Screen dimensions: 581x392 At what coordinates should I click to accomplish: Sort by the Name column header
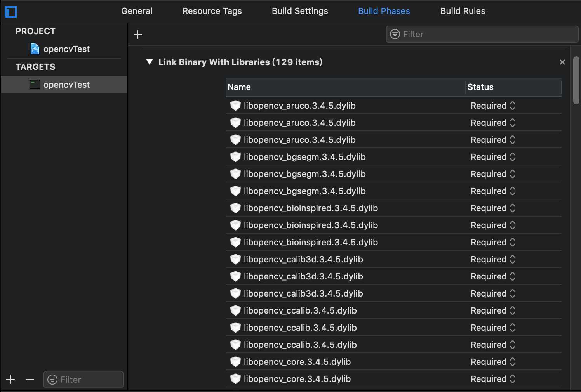pyautogui.click(x=346, y=87)
